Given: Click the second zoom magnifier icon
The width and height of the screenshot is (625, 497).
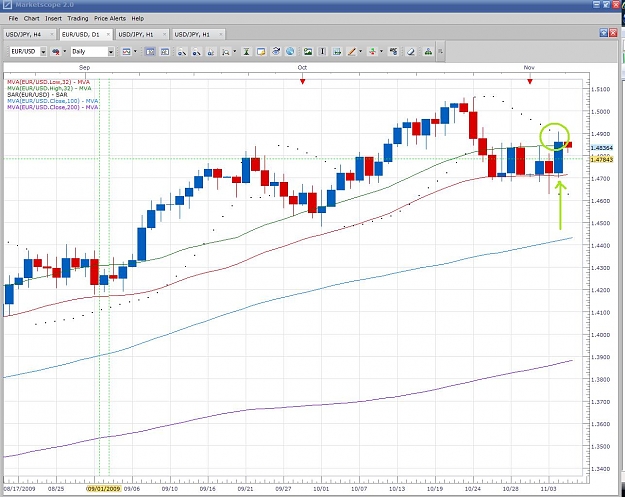Looking at the screenshot, I should 196,51.
